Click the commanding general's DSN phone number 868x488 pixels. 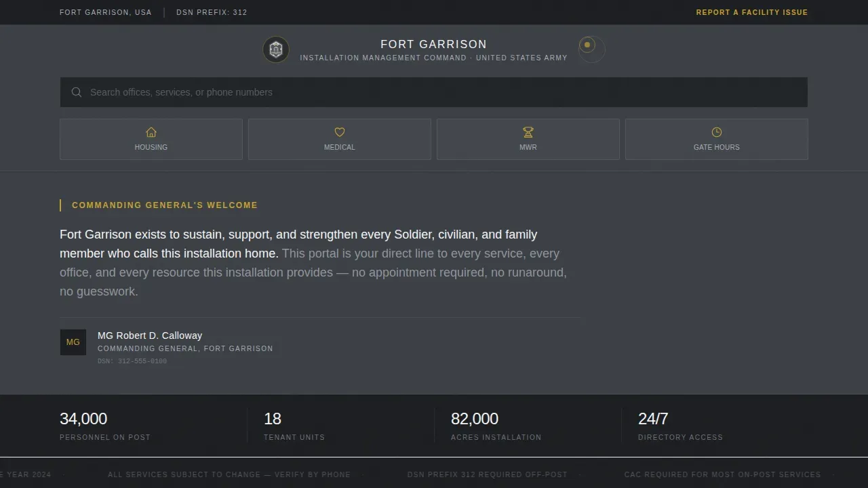tap(132, 361)
